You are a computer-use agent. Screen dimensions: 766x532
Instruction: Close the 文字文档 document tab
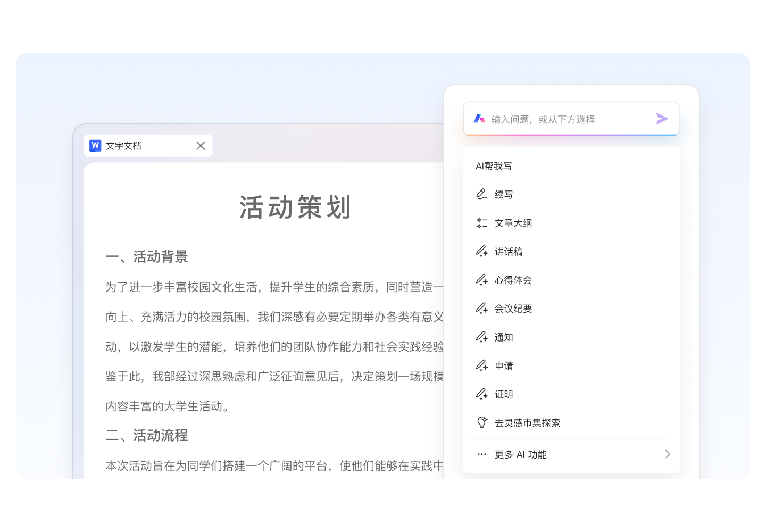(x=201, y=145)
